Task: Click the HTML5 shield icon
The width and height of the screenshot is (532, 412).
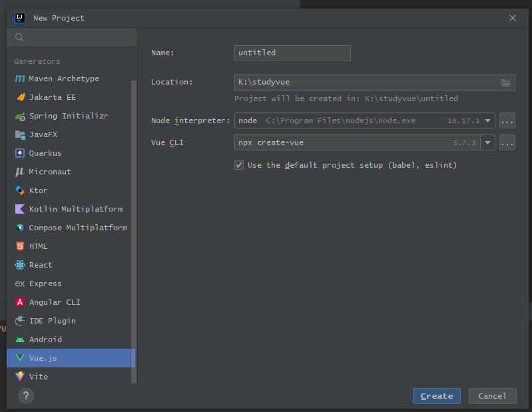Action: click(20, 246)
